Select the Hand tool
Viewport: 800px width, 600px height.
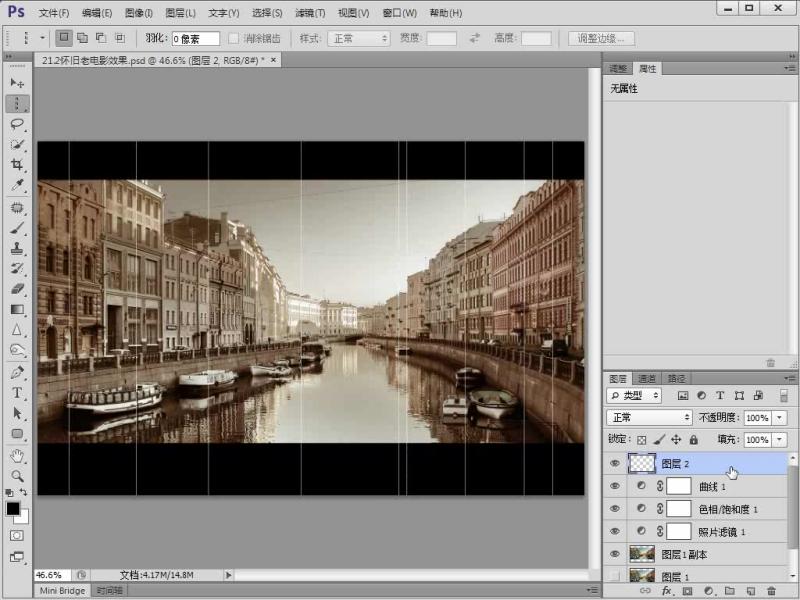tap(17, 455)
